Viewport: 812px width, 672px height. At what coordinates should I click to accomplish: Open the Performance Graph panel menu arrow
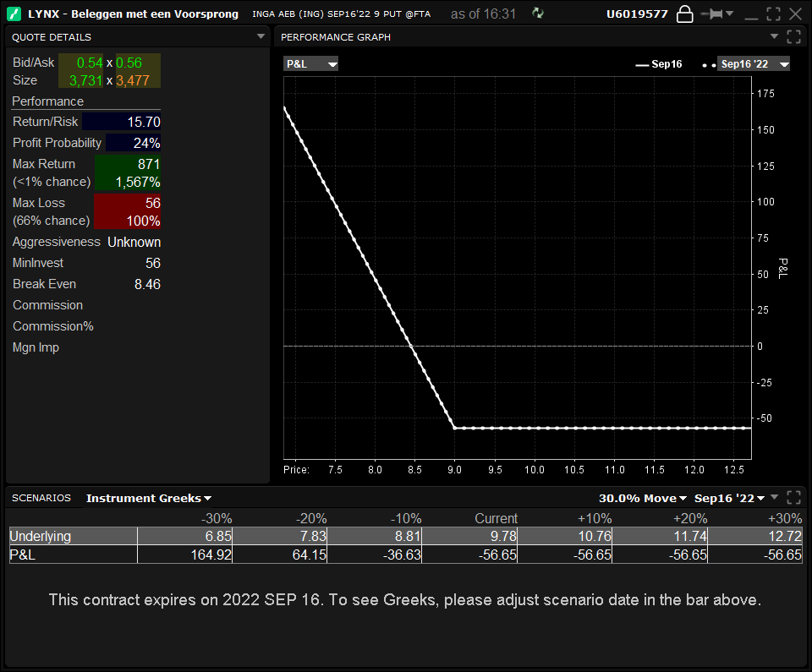tap(774, 36)
